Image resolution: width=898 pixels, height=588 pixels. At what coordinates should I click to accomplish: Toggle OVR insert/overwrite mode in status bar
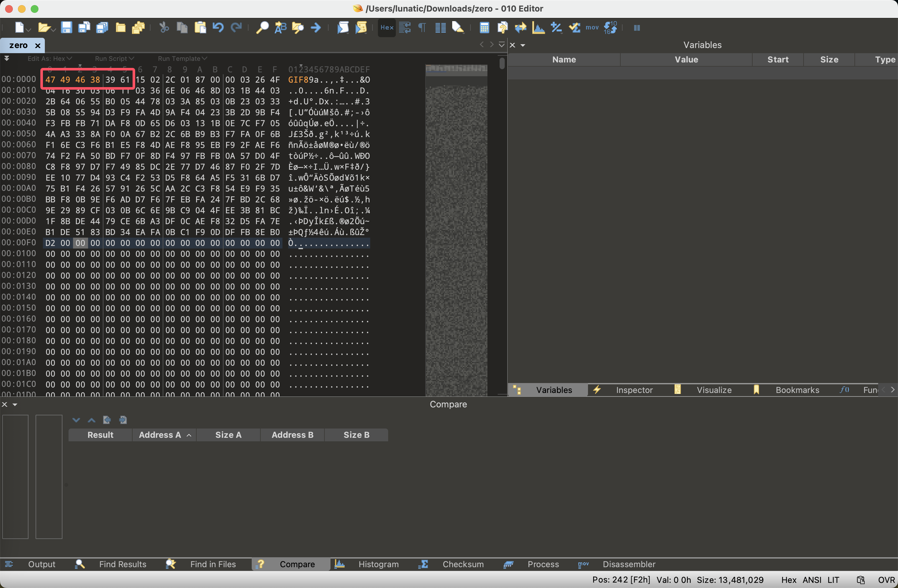tap(886, 580)
